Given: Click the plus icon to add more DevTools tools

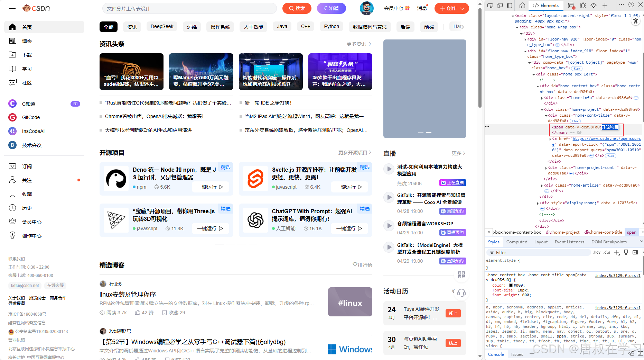Looking at the screenshot, I should (605, 5).
